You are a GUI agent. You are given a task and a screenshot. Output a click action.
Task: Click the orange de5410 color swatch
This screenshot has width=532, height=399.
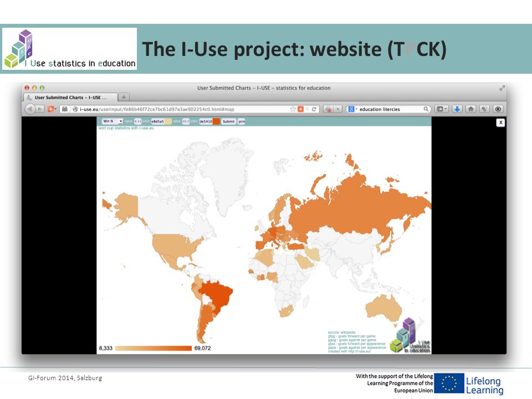[x=216, y=121]
